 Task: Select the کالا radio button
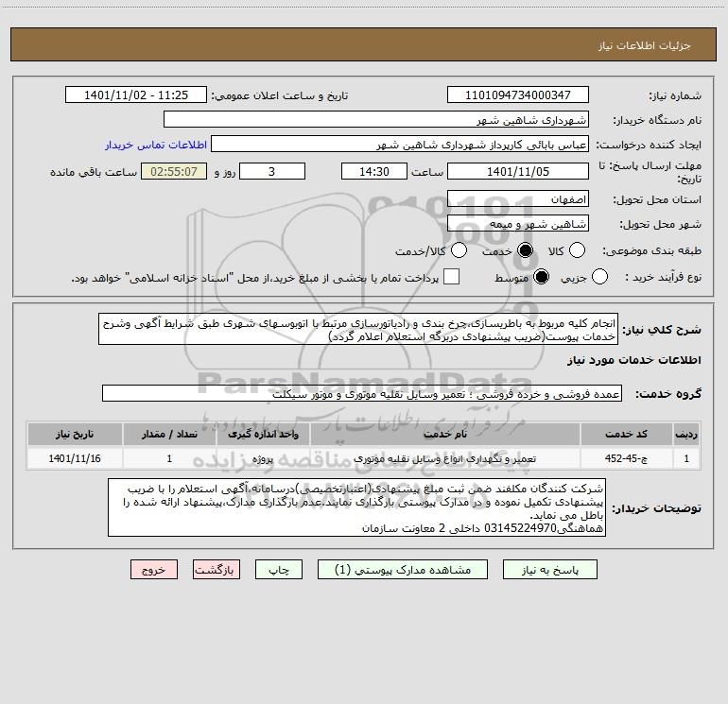point(577,250)
